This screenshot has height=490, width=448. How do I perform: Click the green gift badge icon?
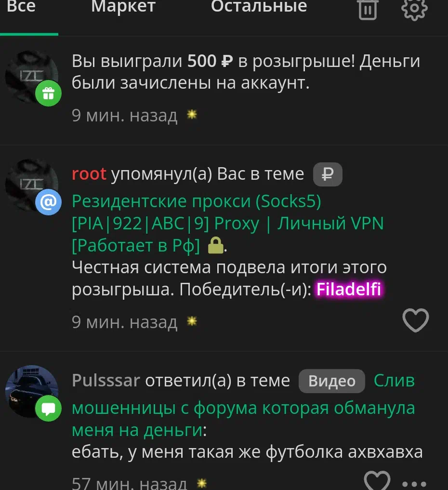click(49, 93)
